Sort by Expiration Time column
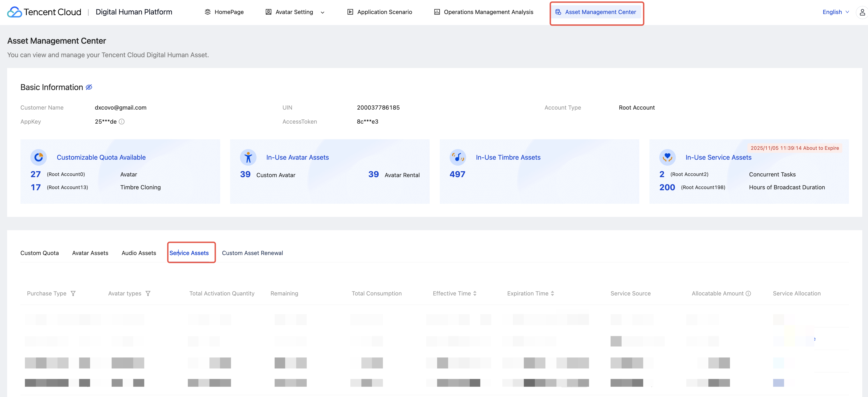 click(552, 294)
